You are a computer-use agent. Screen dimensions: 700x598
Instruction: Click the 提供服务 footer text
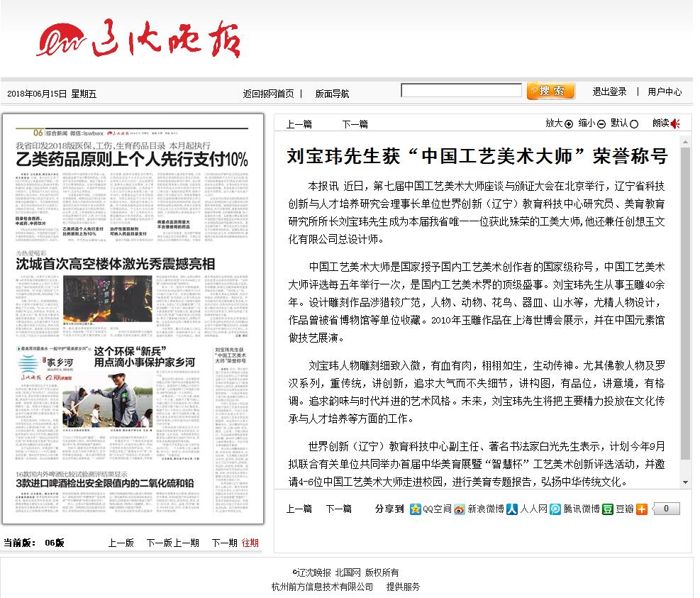coord(403,587)
